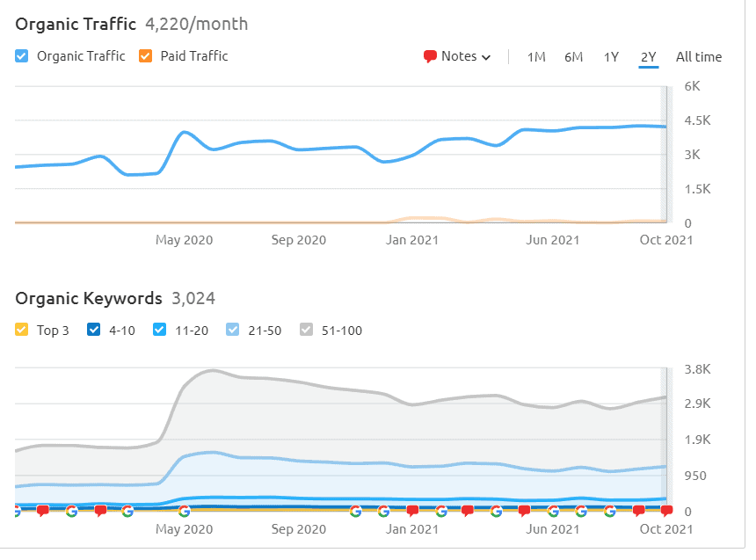756x560 pixels.
Task: Click the 3,024 keywords count
Action: 193,298
